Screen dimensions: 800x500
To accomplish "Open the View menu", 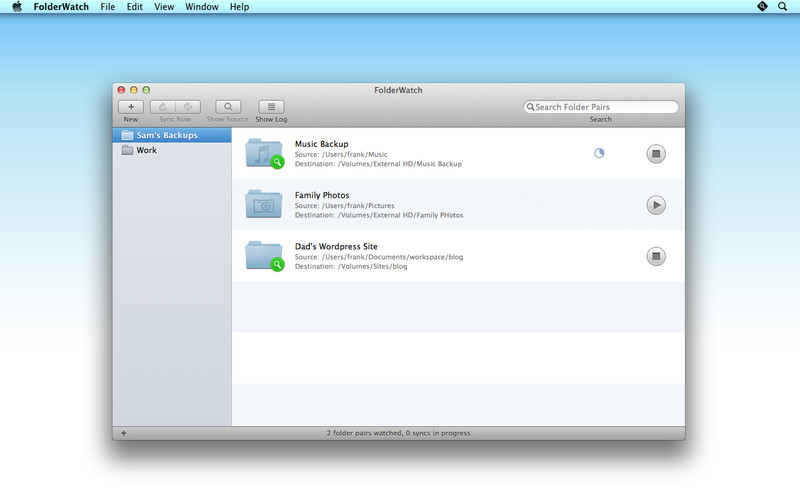I will (164, 7).
